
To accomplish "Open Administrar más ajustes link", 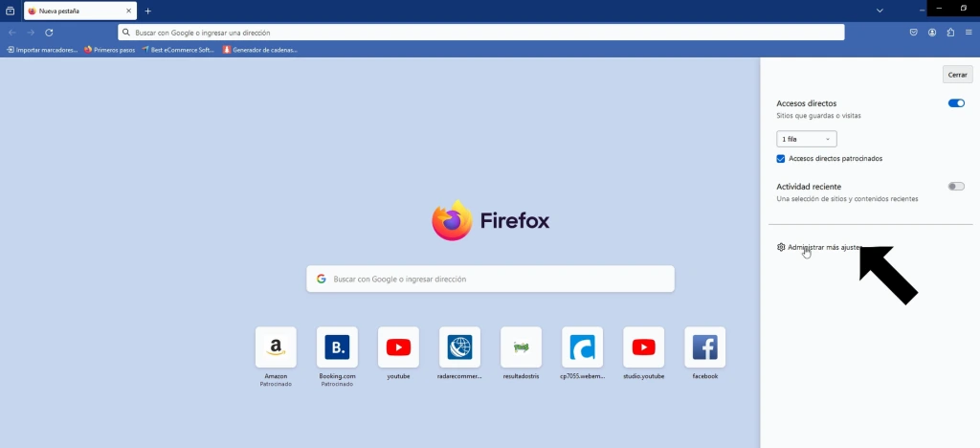I will [x=824, y=247].
